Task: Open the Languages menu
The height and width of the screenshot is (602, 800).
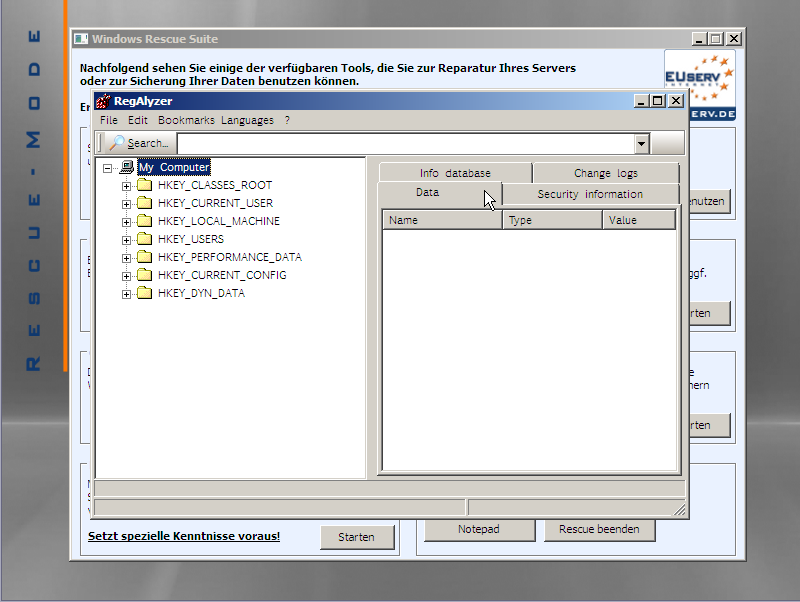Action: (247, 120)
